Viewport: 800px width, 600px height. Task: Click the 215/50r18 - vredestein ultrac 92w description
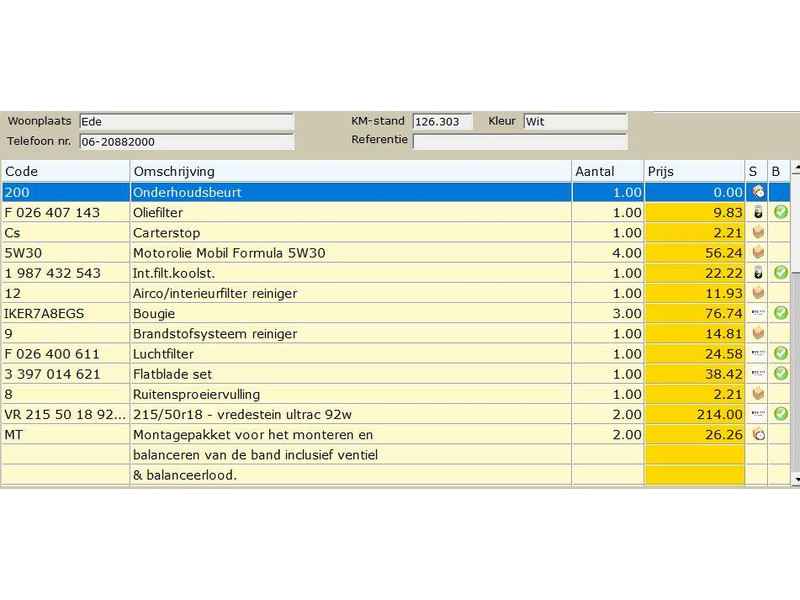coord(351,414)
